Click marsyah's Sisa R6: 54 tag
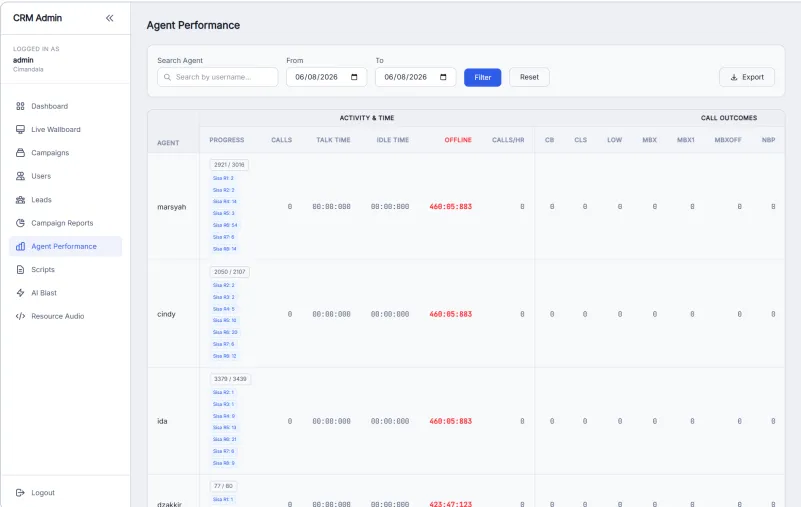The height and width of the screenshot is (507, 801). (x=225, y=225)
